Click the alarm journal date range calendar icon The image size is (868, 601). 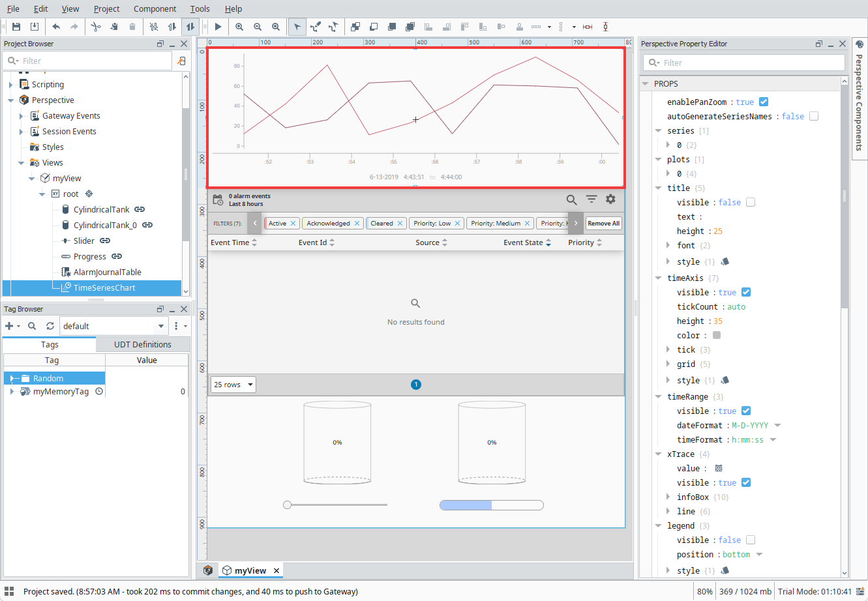tap(218, 199)
